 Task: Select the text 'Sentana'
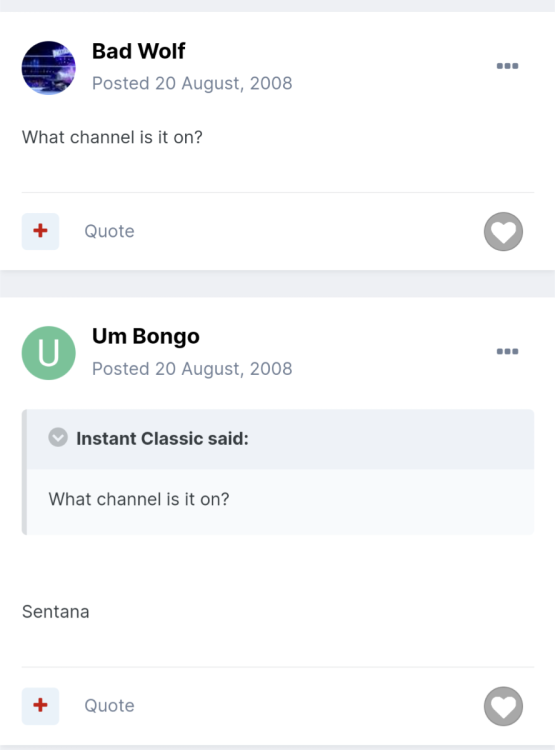coord(56,612)
